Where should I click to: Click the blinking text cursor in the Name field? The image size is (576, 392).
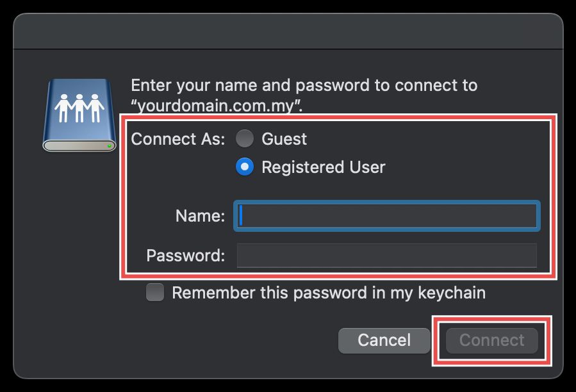click(241, 216)
